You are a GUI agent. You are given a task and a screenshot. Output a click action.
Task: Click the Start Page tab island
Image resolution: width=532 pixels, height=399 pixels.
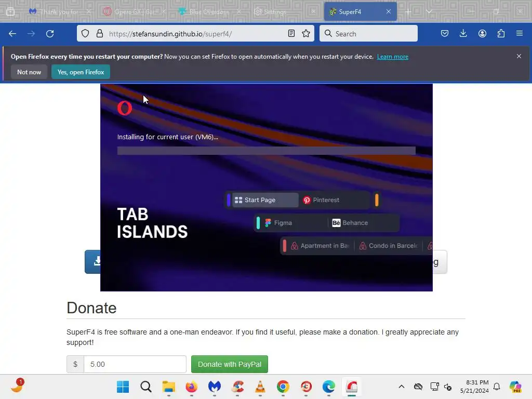(265, 200)
